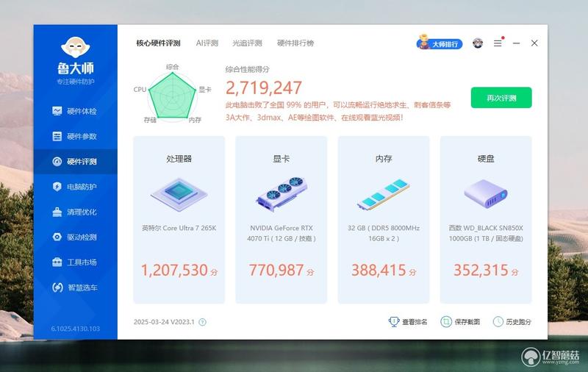
Task: Open 智慧选车 sidebar item
Action: tap(75, 287)
